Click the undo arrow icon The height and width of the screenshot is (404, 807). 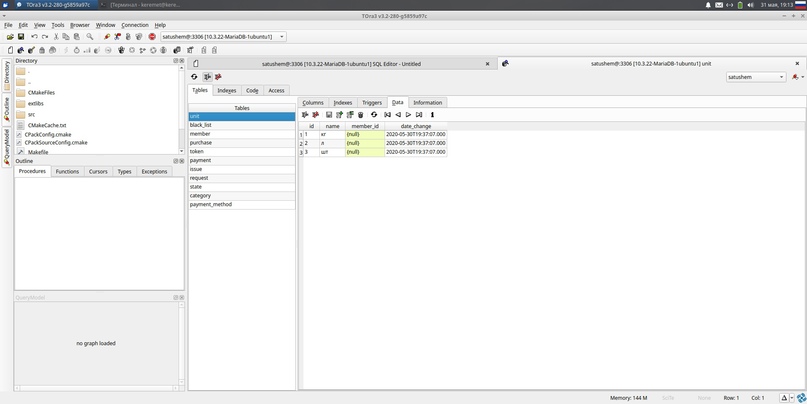34,37
